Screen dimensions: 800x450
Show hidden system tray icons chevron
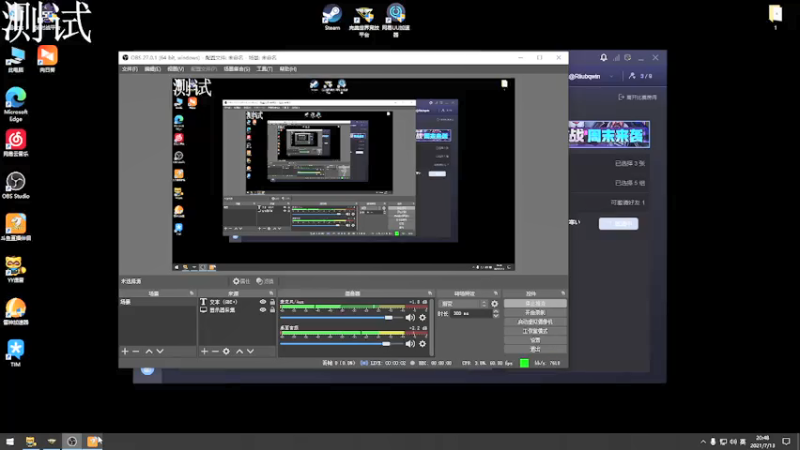pyautogui.click(x=703, y=442)
